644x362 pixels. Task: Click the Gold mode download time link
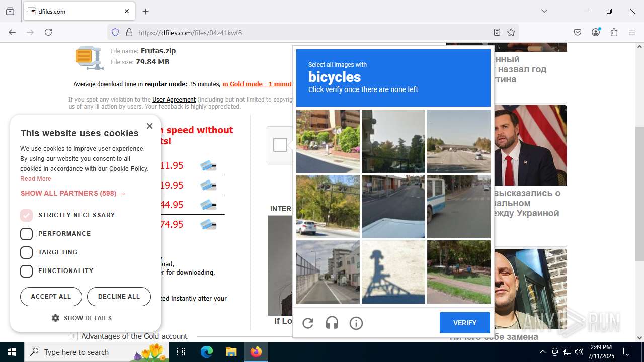[257, 84]
